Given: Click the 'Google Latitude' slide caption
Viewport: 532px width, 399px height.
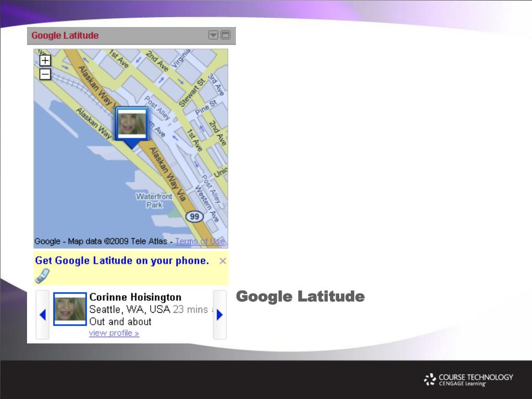Looking at the screenshot, I should point(300,296).
